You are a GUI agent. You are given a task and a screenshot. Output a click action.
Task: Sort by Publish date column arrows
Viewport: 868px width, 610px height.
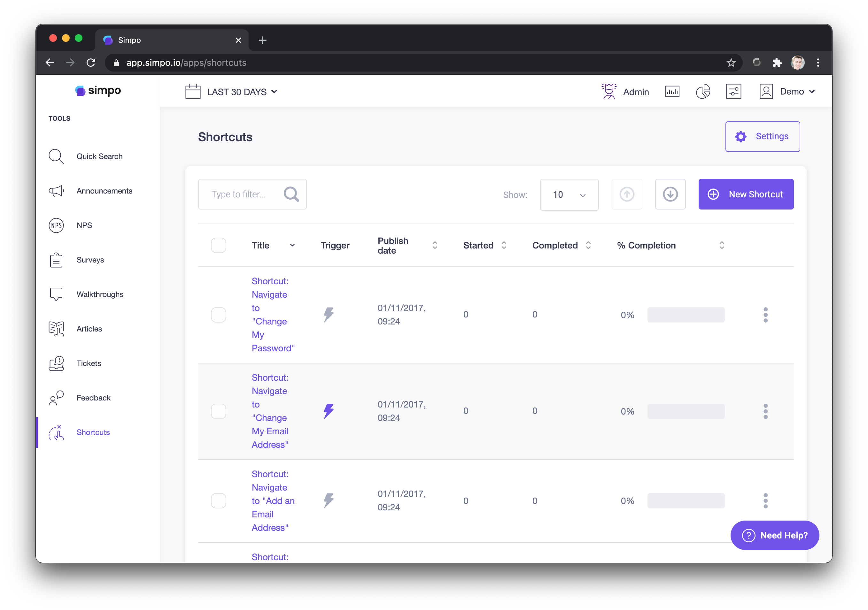435,245
